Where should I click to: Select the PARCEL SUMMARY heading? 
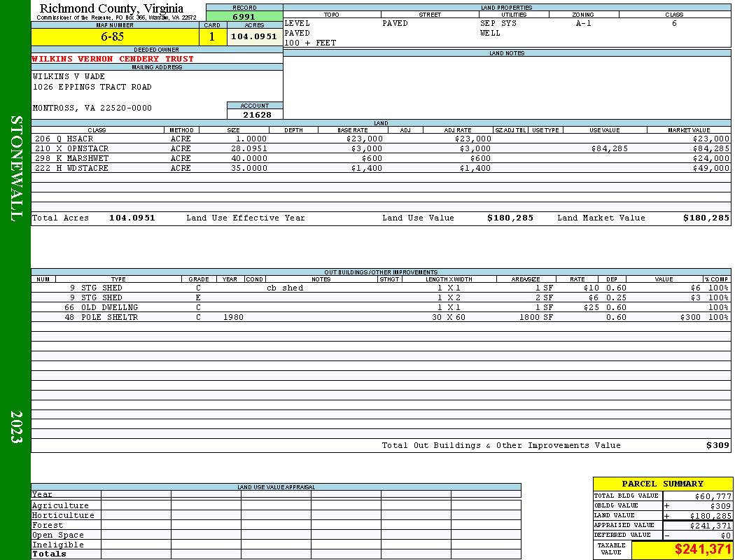pos(662,484)
